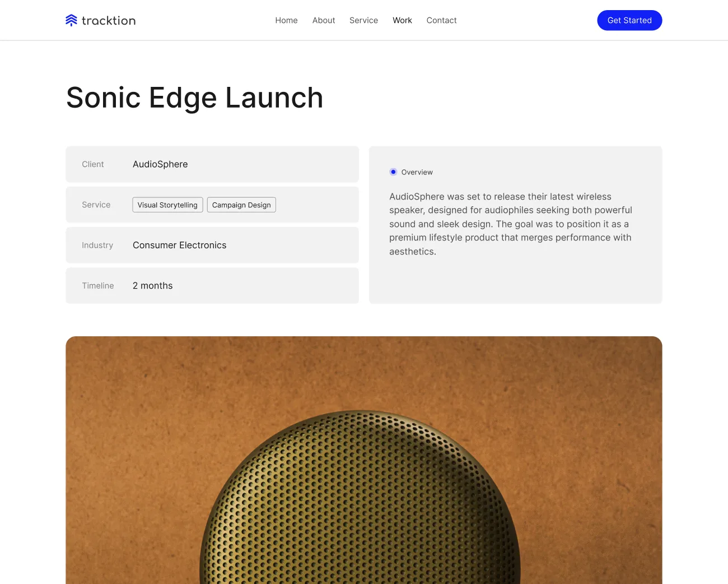The height and width of the screenshot is (584, 728).
Task: Click the Timeline label
Action: coord(98,285)
